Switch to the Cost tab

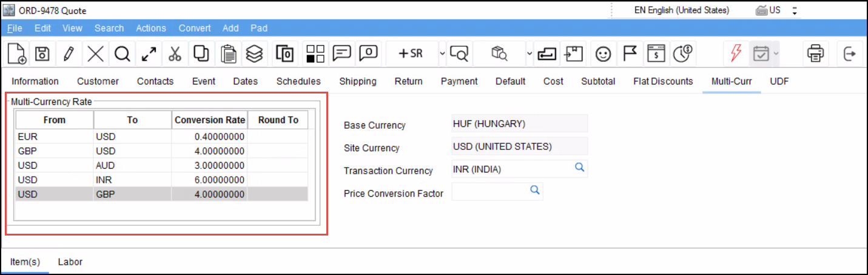(553, 81)
